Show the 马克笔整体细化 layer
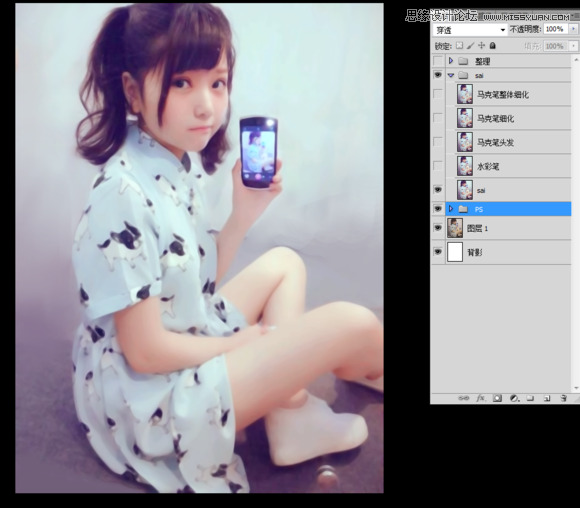The width and height of the screenshot is (580, 508). point(438,94)
